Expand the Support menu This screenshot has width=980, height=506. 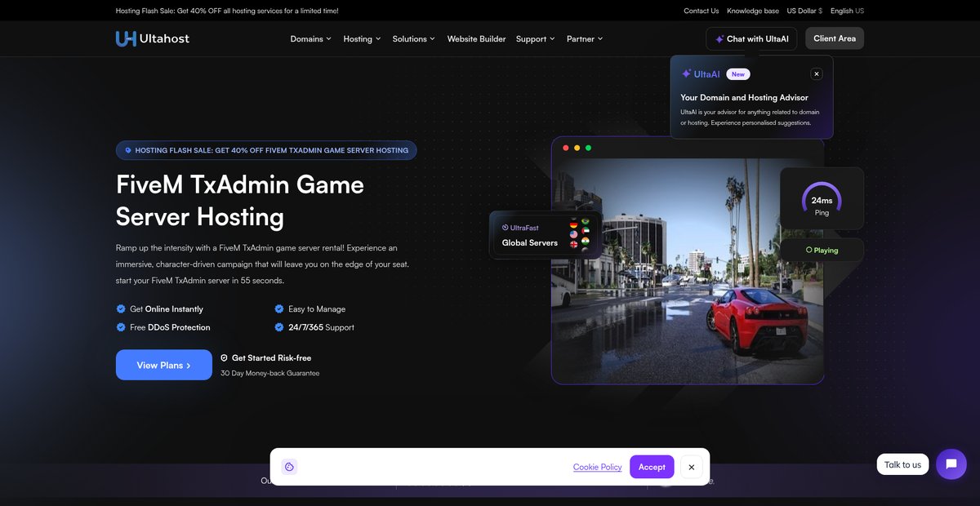[535, 38]
